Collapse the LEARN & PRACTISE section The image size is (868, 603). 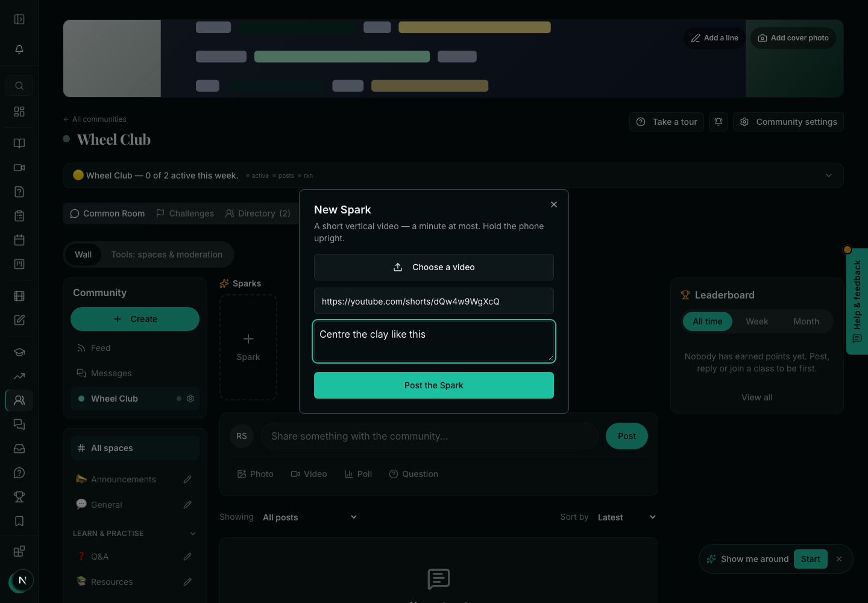193,534
